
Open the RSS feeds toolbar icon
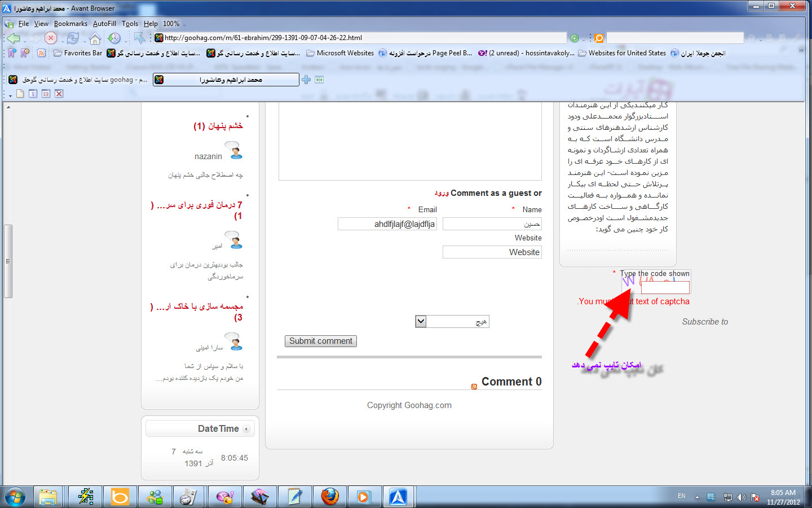click(x=41, y=53)
